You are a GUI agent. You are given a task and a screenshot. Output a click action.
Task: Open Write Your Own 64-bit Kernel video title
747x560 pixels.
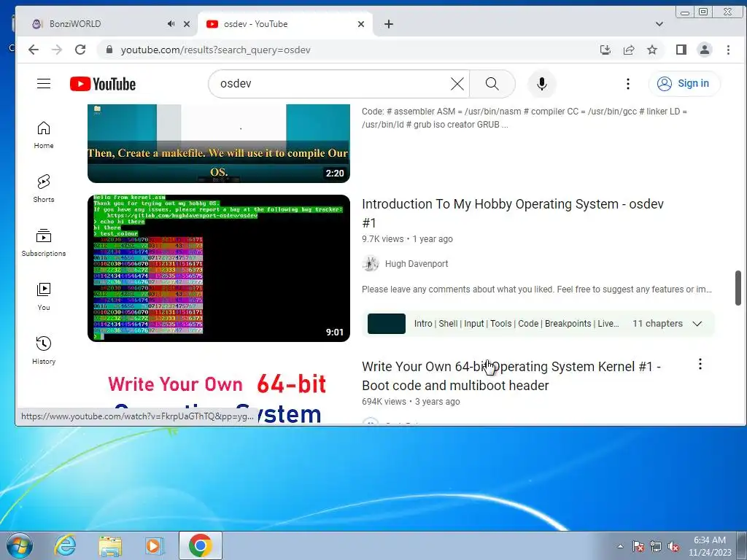[x=511, y=376]
